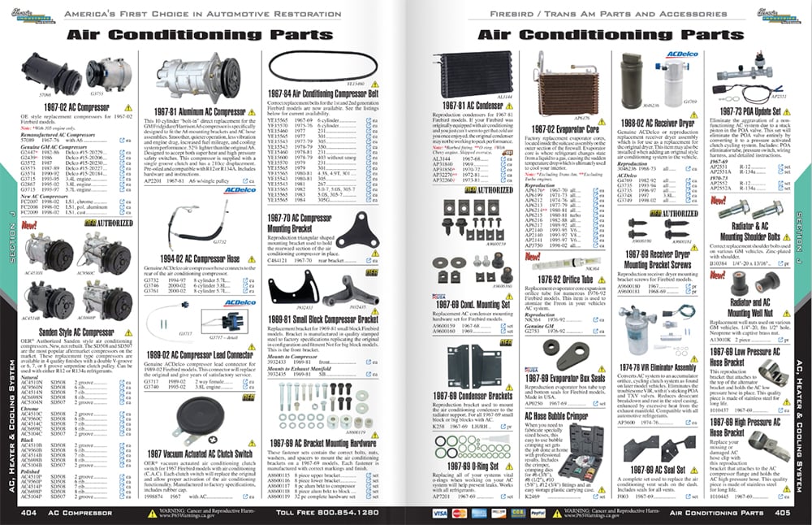812x525 pixels.
Task: Select the MasterCard payment icon
Action: 458,513
